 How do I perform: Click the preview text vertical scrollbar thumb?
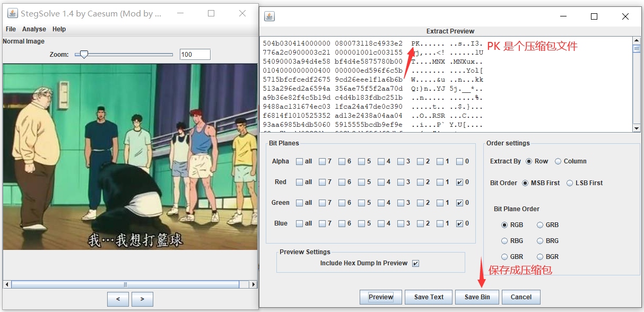(636, 48)
